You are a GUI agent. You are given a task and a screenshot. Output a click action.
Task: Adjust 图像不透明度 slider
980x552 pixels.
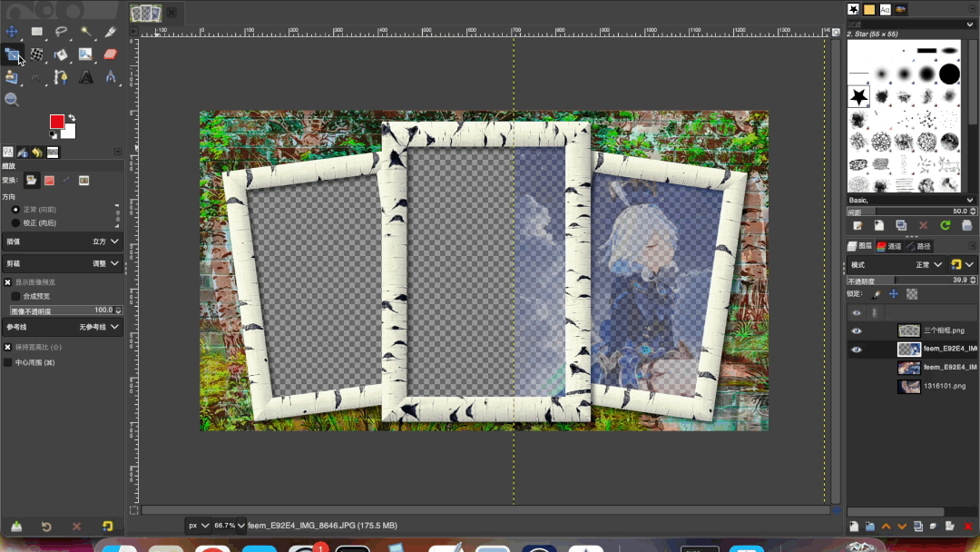[65, 310]
